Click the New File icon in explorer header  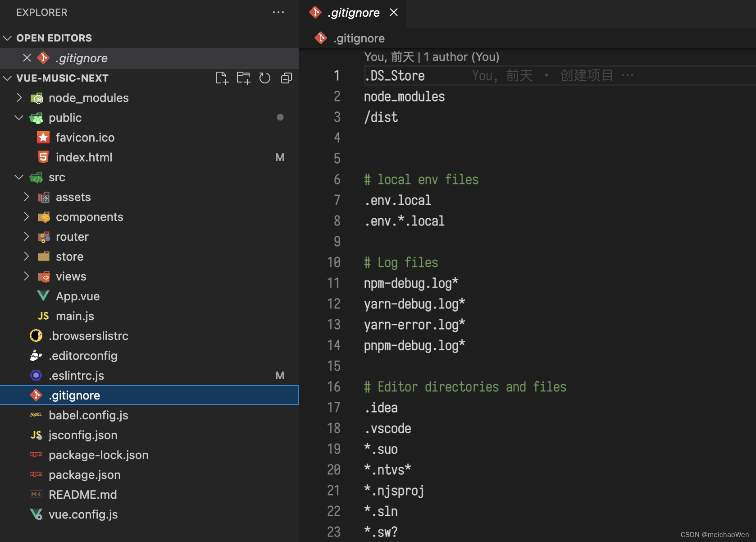coord(222,78)
